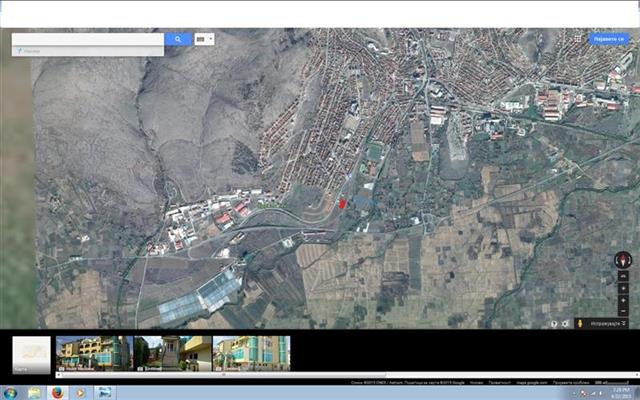
Task: Click the Windows Start button
Action: pos(10,392)
